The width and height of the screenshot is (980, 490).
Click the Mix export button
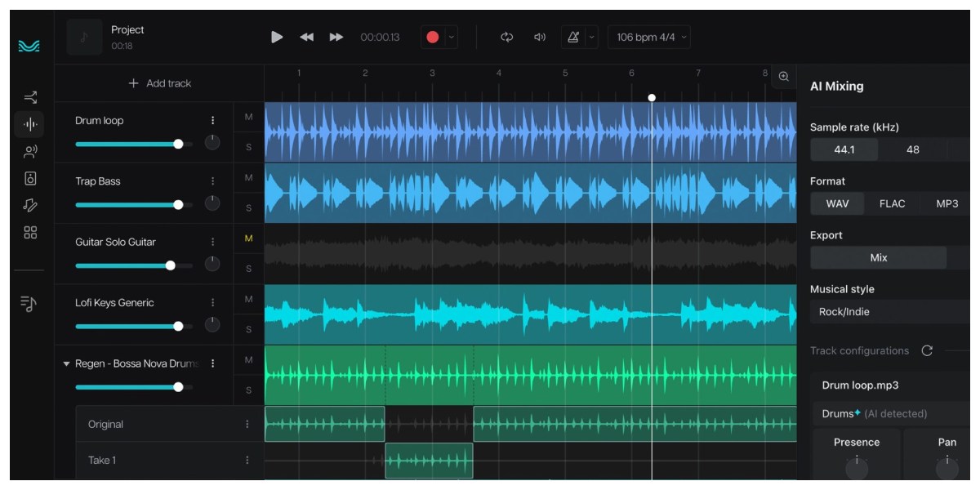pos(878,258)
